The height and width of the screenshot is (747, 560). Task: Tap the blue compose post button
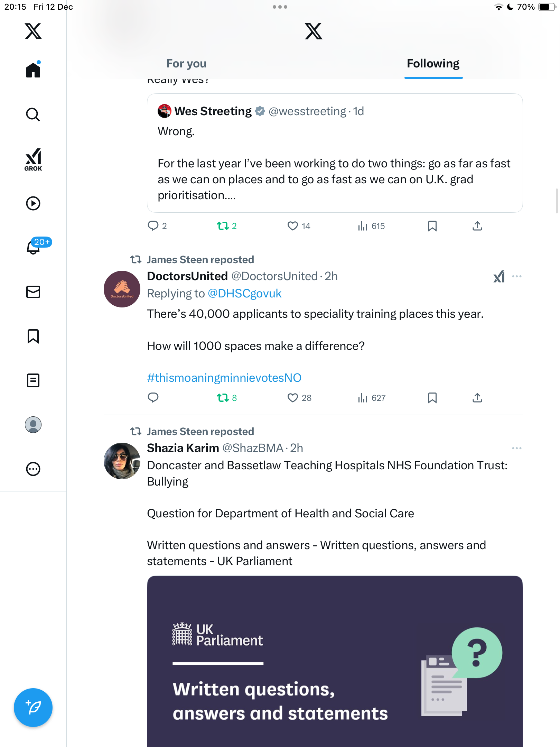click(x=33, y=708)
